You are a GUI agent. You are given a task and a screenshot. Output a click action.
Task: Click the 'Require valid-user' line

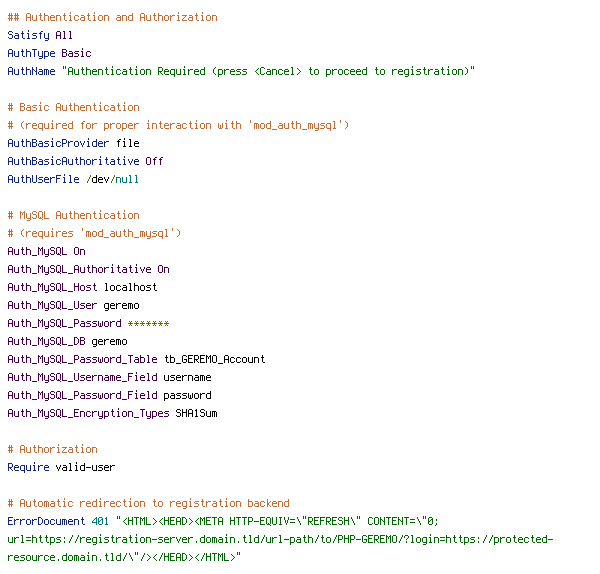pyautogui.click(x=61, y=467)
